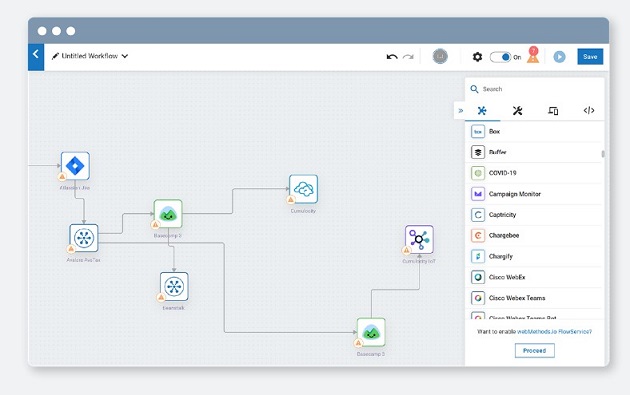Go back using the blue arrow button

[x=36, y=57]
